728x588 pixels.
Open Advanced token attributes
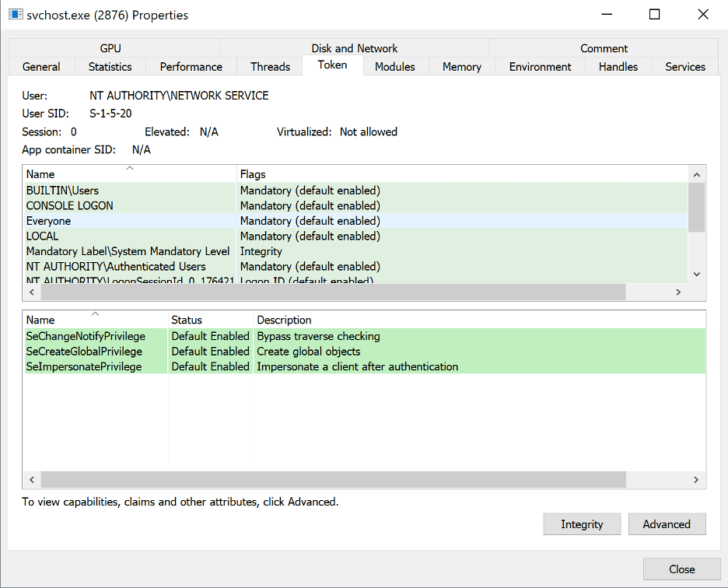pos(667,524)
